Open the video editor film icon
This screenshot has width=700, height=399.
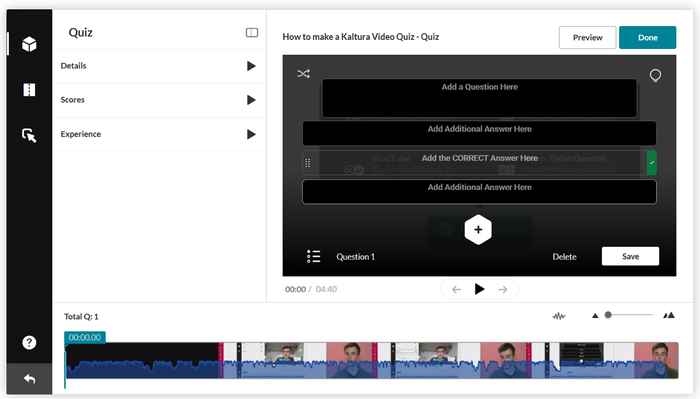point(29,90)
